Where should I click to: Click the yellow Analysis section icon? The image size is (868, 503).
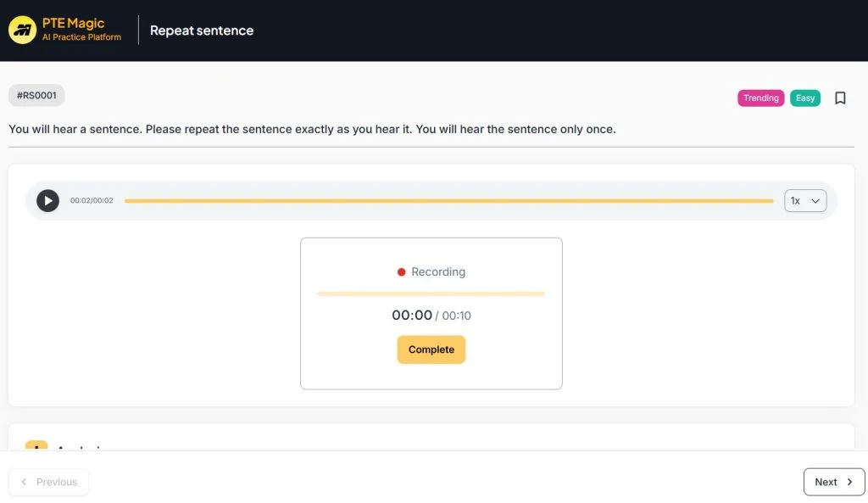click(36, 445)
